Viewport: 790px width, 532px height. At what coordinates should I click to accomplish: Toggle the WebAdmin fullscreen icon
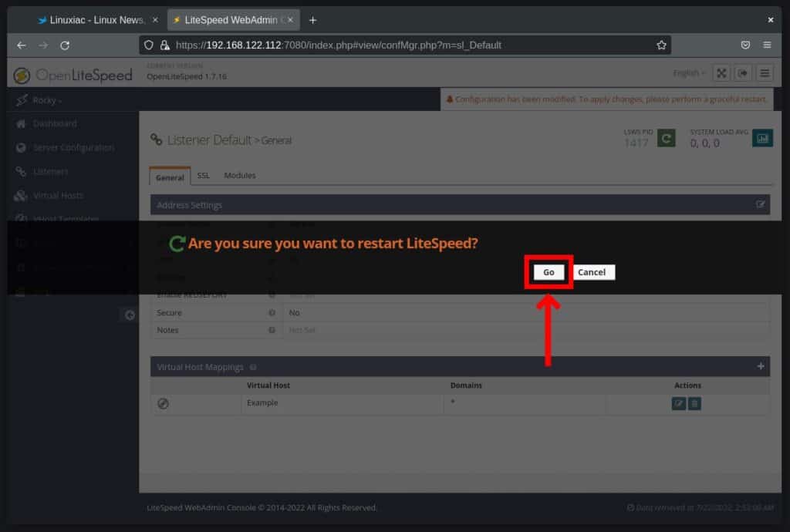click(x=721, y=73)
